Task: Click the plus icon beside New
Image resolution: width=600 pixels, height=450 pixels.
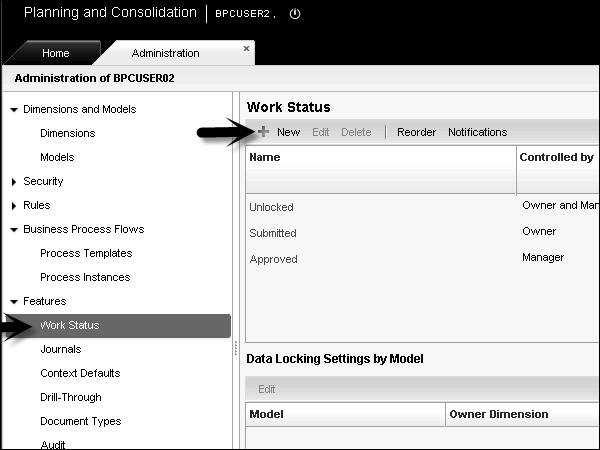Action: (x=263, y=131)
